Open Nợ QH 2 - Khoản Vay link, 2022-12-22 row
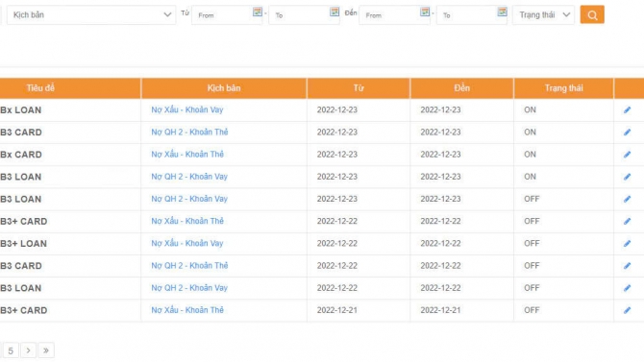The image size is (644, 362). 189,288
